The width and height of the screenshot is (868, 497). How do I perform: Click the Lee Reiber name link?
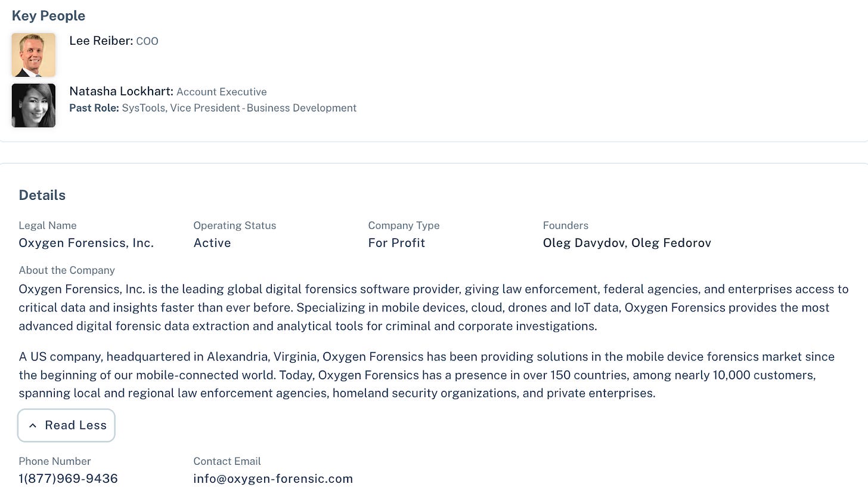[x=101, y=41]
